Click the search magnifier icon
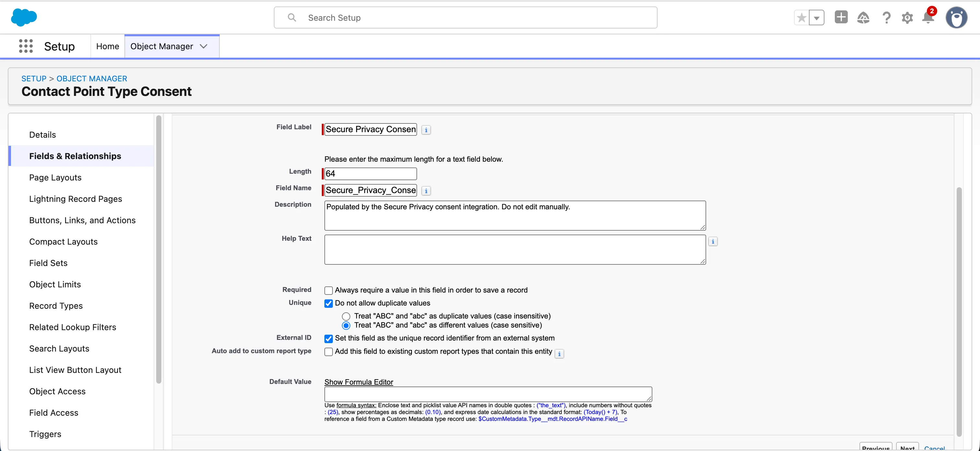Viewport: 980px width, 451px height. (x=292, y=17)
